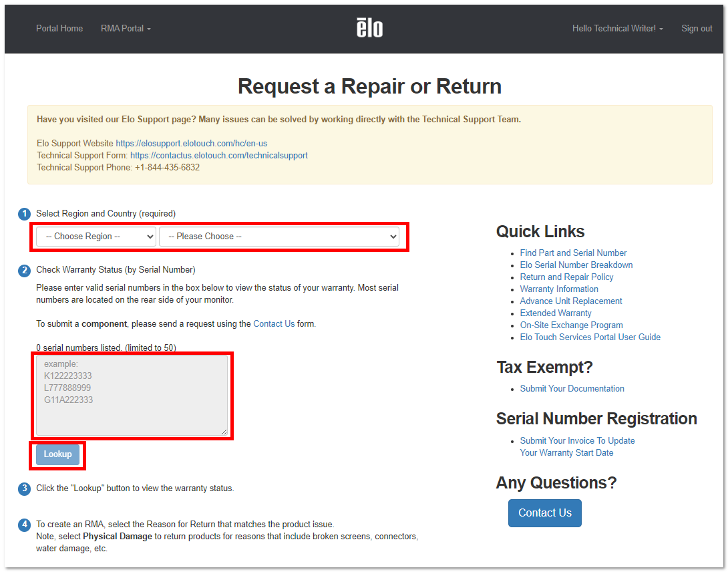Open the Hello Technical Writer account menu

tap(617, 28)
